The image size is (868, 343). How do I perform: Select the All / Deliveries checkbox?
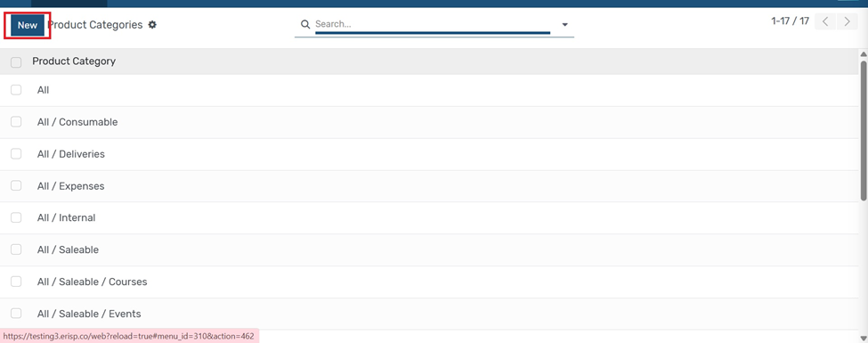[x=16, y=154]
